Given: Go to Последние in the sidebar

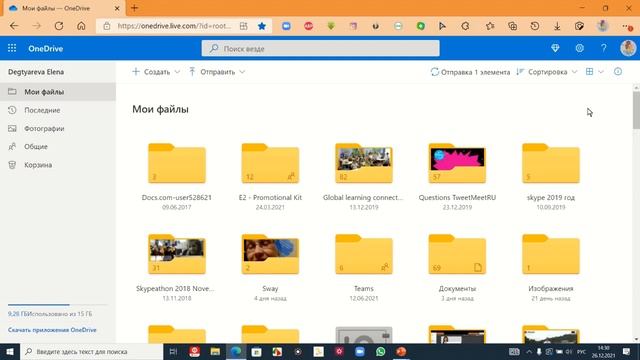Looking at the screenshot, I should pos(58,110).
